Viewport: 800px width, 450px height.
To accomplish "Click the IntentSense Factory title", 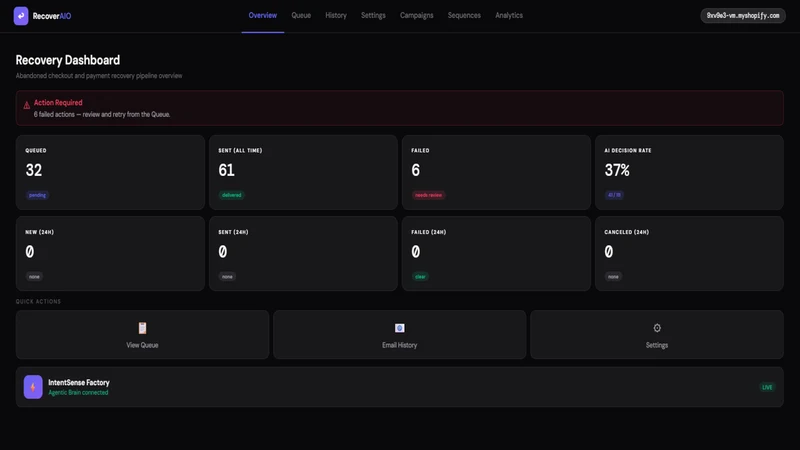I will coord(79,382).
